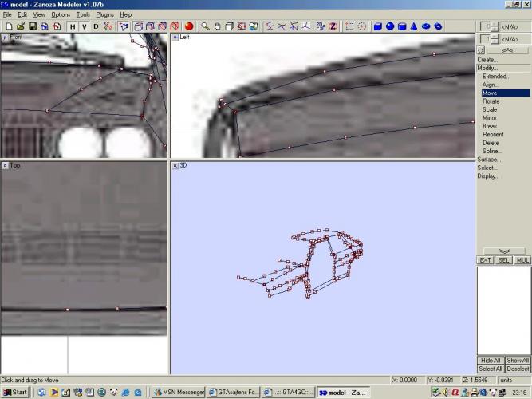Screen dimensions: 532x399
Task: Expand the Surface... command group
Action: (x=489, y=160)
